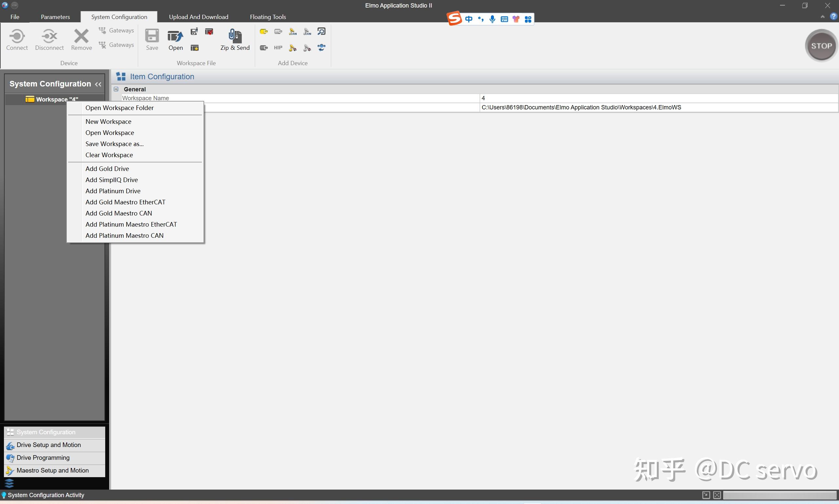Click the yellow Gold Drive add icon
This screenshot has height=504, width=839.
click(x=264, y=31)
